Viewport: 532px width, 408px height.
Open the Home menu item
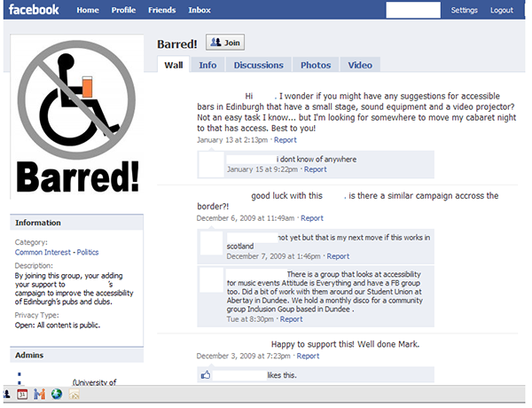coord(88,10)
